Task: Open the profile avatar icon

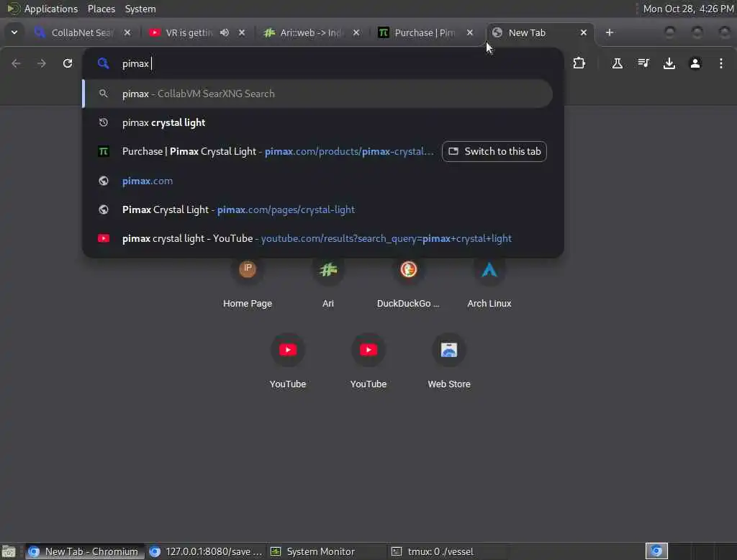Action: coord(695,63)
